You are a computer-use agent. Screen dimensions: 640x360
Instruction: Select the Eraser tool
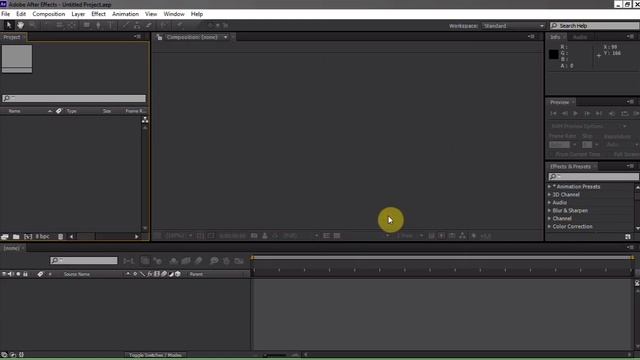click(149, 25)
